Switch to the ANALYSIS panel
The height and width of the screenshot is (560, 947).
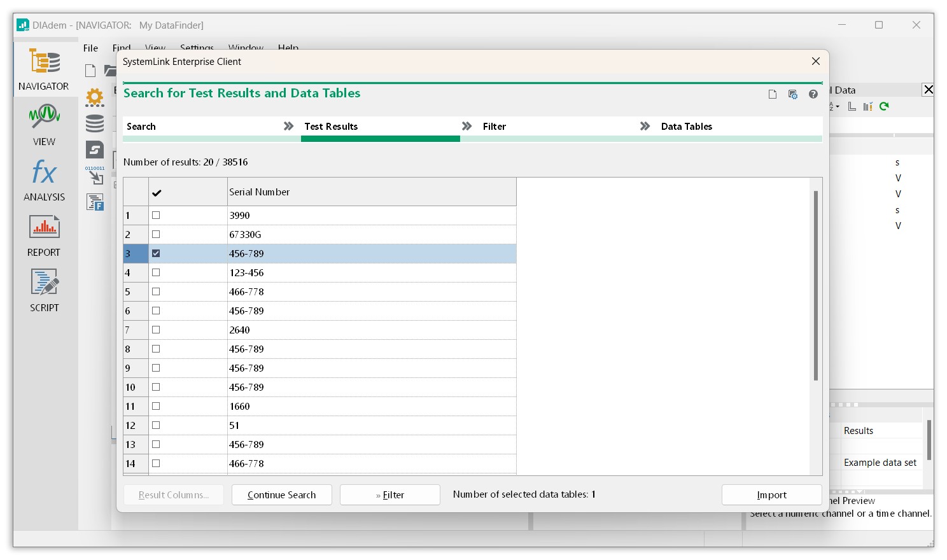click(44, 179)
